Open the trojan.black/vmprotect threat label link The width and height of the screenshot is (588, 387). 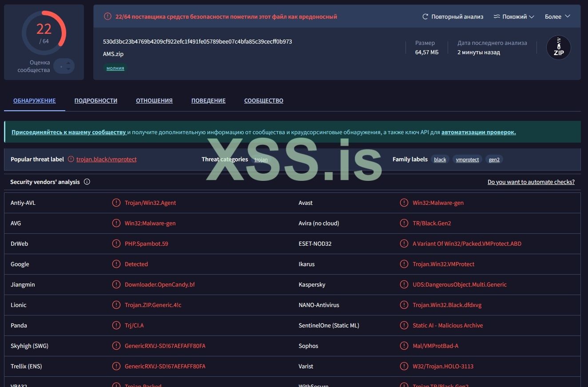107,159
